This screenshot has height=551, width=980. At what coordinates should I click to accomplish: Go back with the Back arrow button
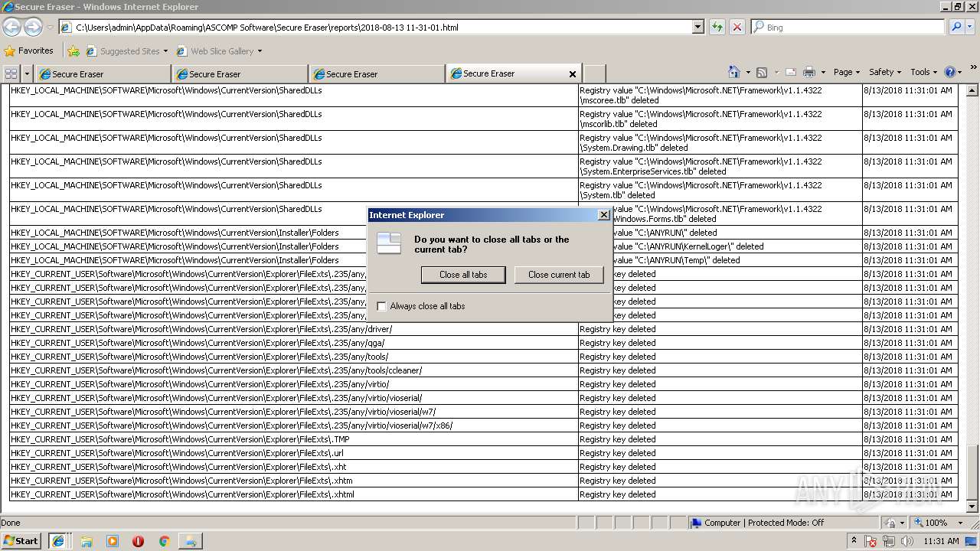[x=11, y=27]
